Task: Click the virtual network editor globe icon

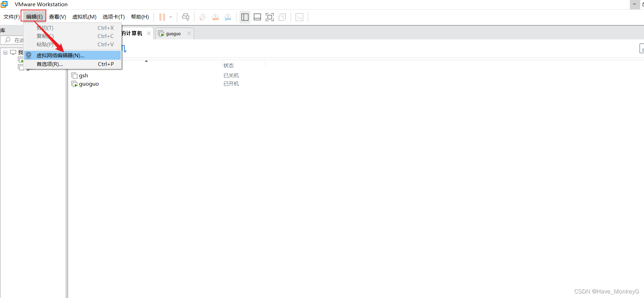Action: point(29,55)
